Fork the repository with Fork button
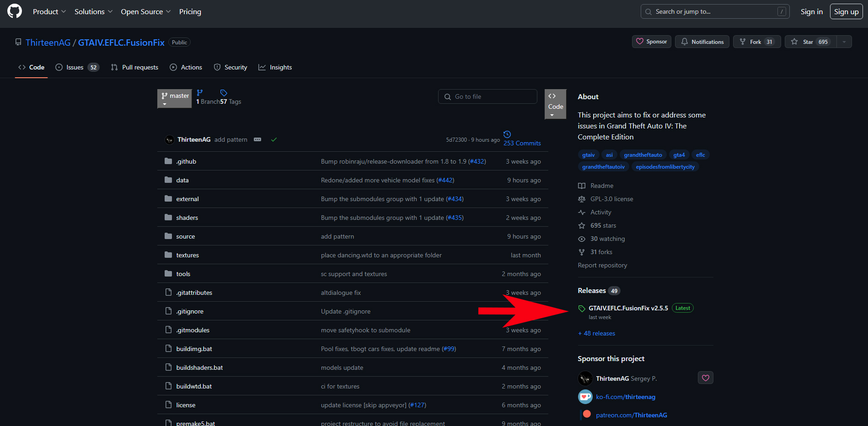Viewport: 868px width, 426px height. (x=757, y=42)
